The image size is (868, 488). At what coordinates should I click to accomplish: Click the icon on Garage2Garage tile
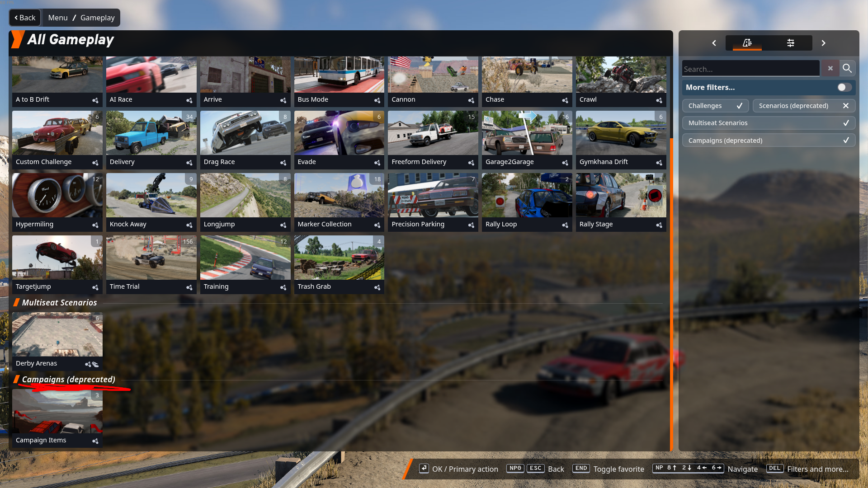click(565, 163)
